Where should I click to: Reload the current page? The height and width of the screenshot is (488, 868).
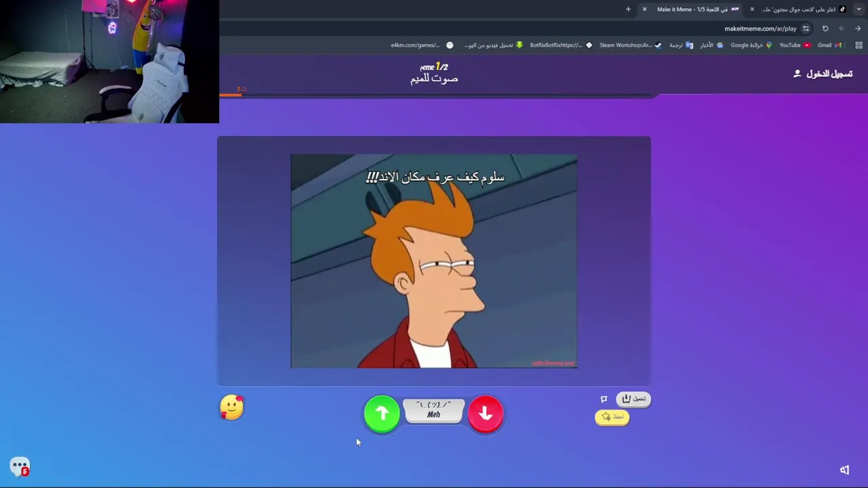(x=825, y=28)
